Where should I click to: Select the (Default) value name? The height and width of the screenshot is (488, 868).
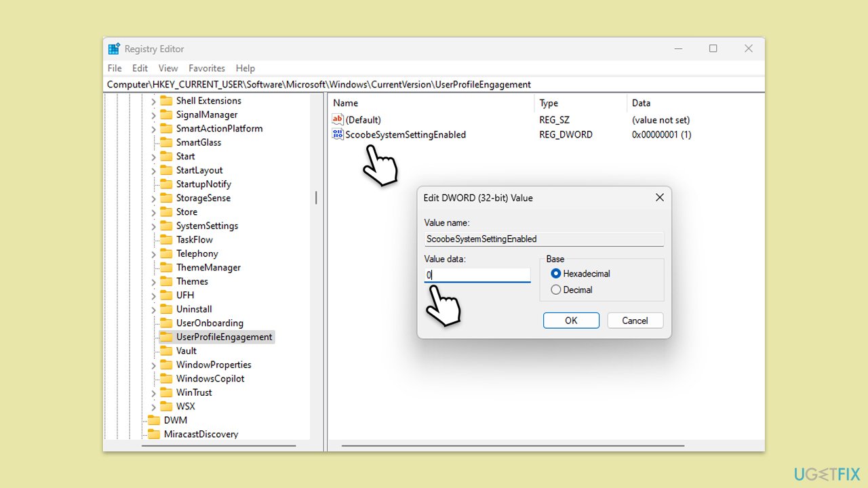(363, 120)
